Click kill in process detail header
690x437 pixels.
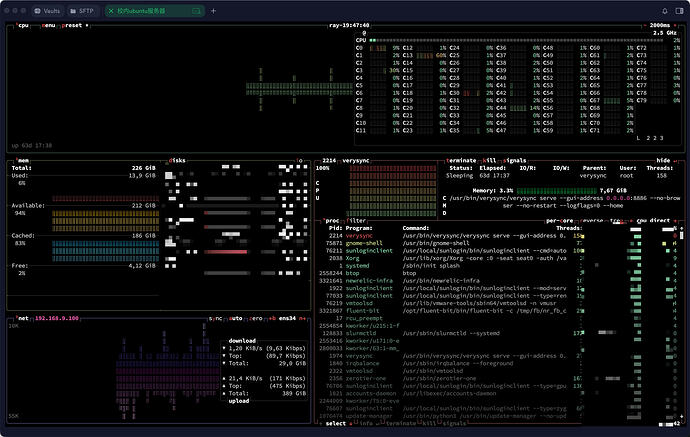(489, 161)
